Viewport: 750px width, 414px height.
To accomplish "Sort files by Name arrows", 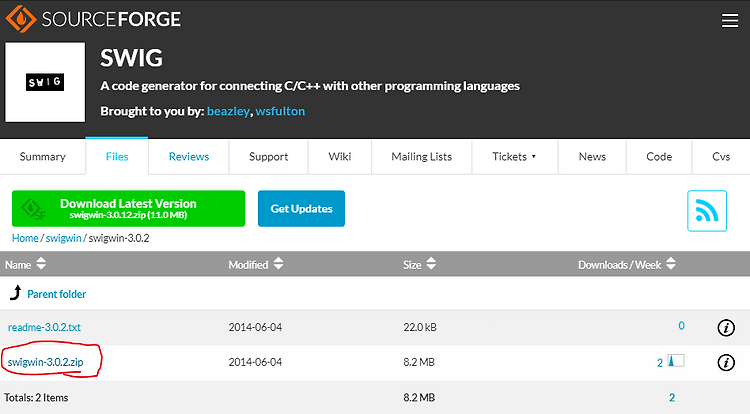I will tap(41, 263).
